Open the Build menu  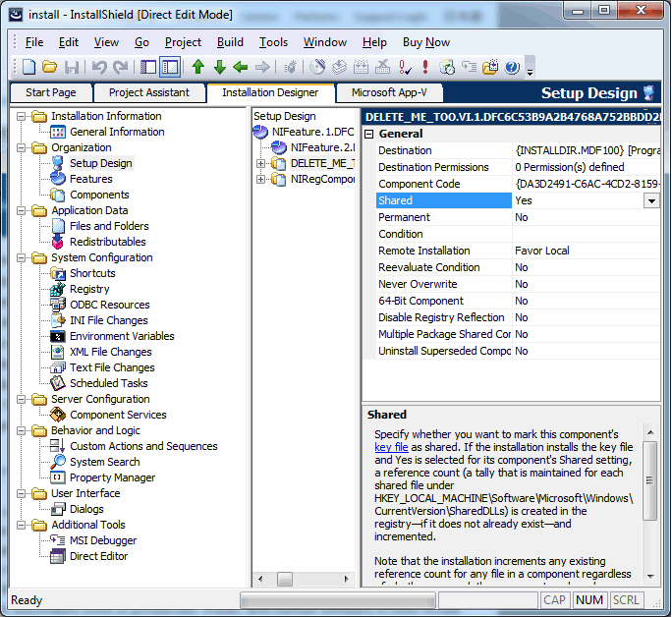pos(230,42)
